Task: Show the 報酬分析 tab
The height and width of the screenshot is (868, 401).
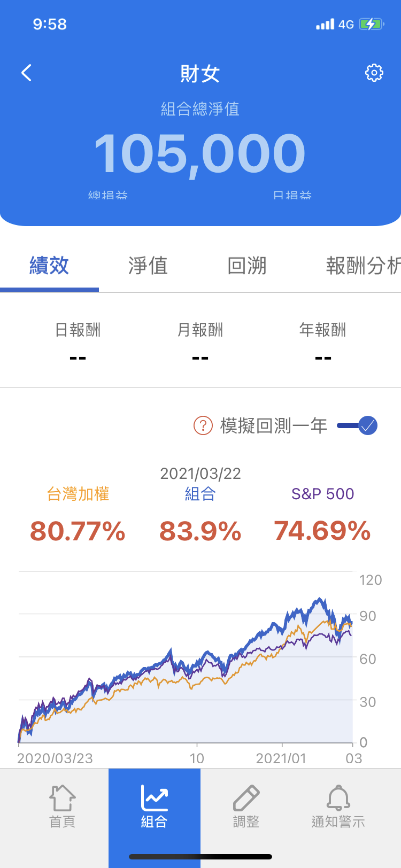Action: 363,266
